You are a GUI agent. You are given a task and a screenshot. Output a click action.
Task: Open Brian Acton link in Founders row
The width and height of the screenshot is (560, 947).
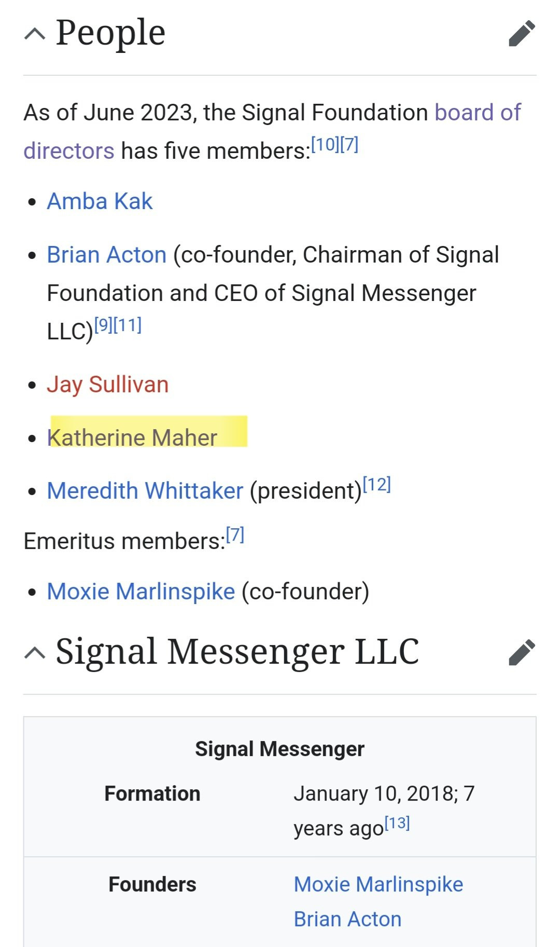[x=347, y=919]
